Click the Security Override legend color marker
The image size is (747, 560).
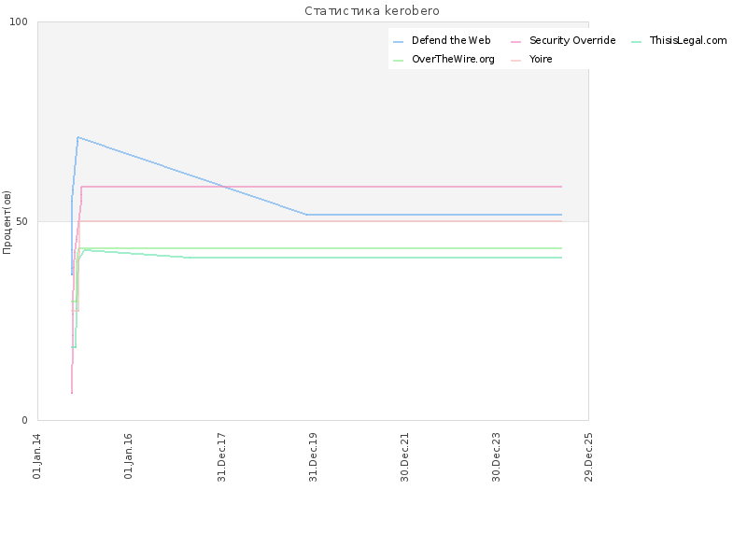pos(516,42)
